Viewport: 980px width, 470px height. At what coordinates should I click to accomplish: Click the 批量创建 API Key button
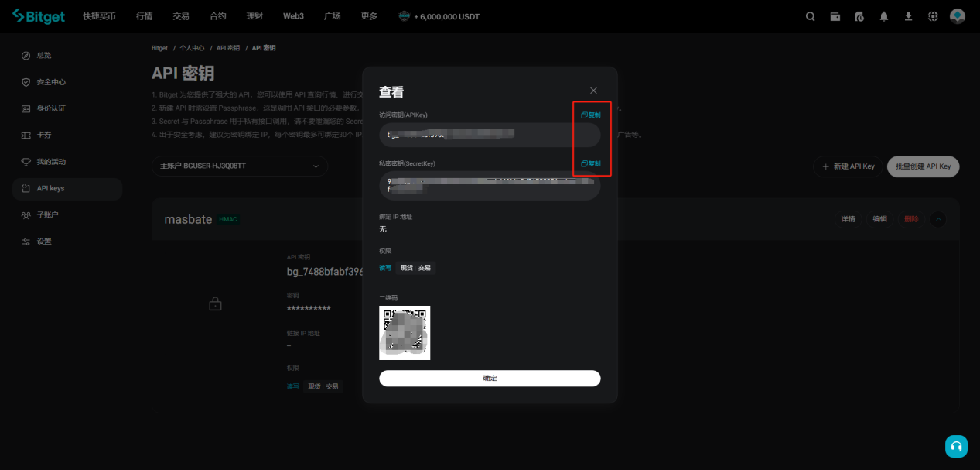coord(924,166)
